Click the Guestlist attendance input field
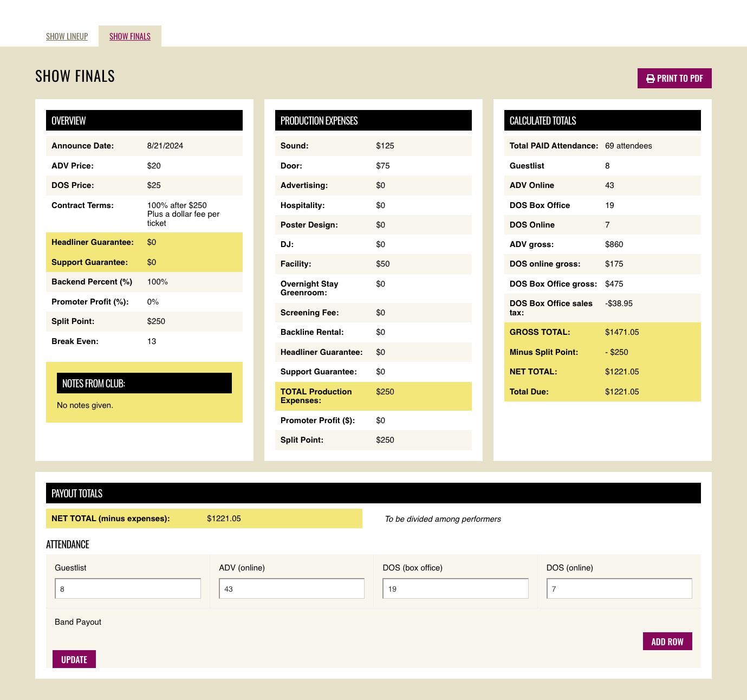This screenshot has width=747, height=700. 128,588
